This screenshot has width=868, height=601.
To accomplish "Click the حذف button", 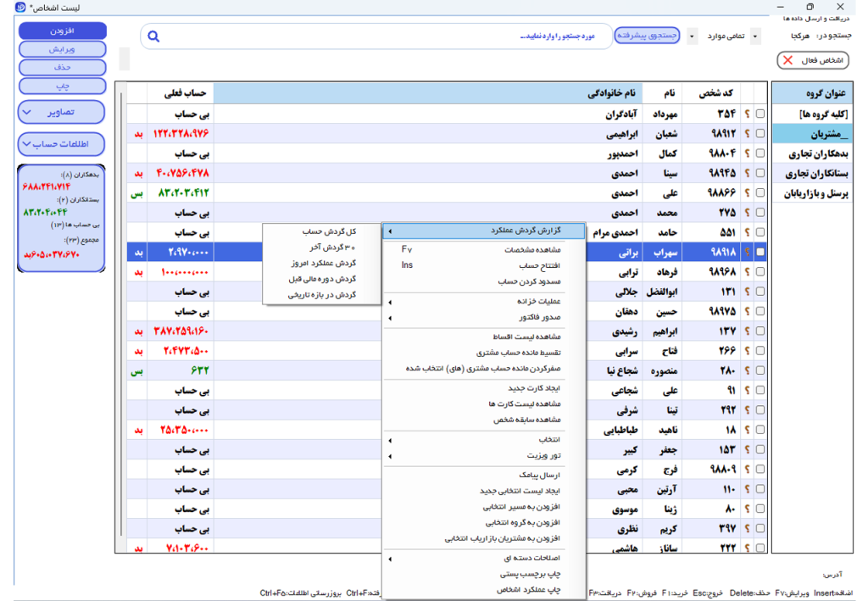I will [63, 68].
